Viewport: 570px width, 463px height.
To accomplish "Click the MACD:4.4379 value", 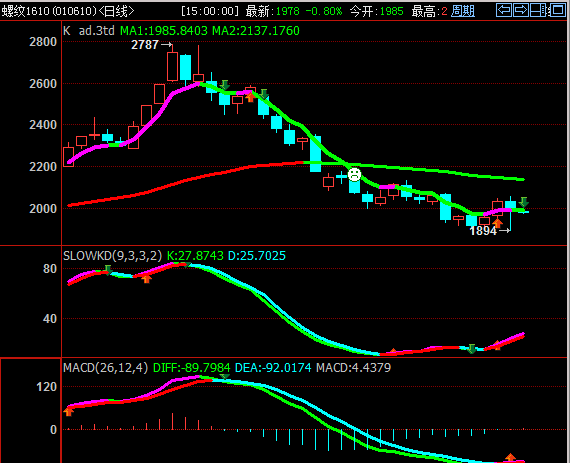I will click(353, 368).
